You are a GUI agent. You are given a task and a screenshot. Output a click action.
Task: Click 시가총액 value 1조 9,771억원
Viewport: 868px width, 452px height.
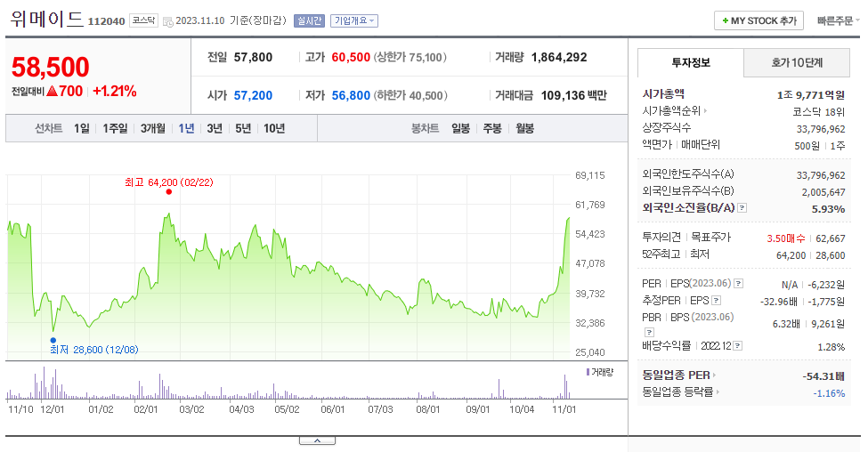(x=811, y=95)
